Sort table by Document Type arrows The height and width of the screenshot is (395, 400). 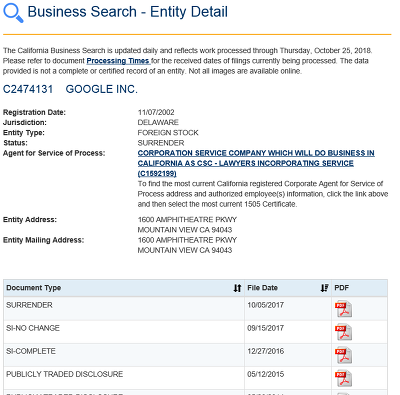click(237, 288)
